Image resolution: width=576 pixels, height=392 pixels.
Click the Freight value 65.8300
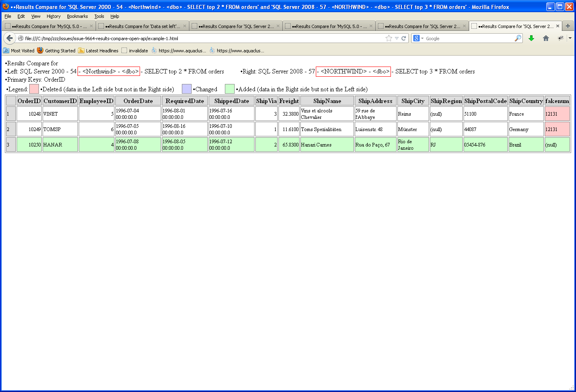pyautogui.click(x=289, y=145)
